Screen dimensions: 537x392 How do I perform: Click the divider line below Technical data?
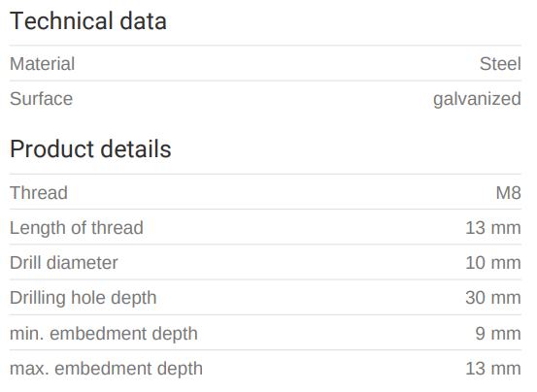265,46
